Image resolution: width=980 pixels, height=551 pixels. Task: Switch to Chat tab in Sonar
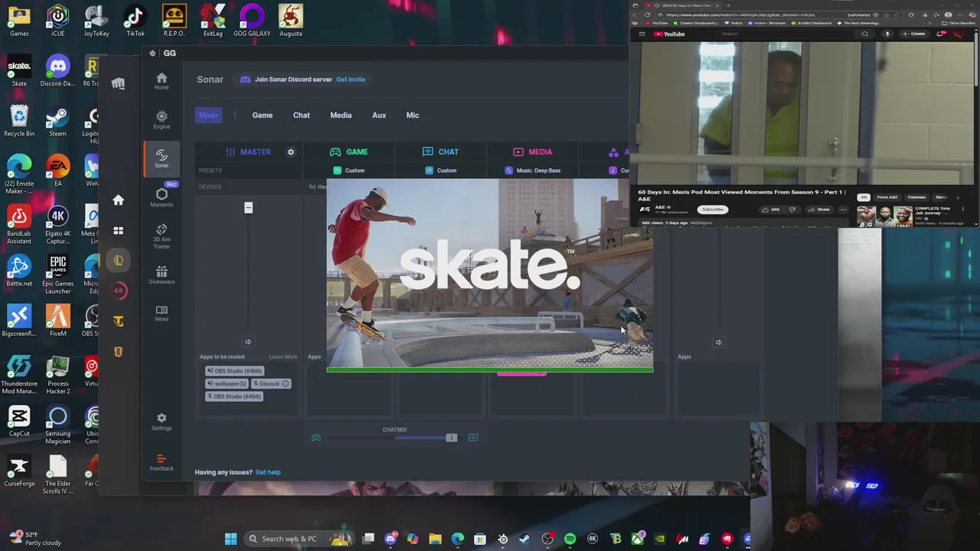[302, 116]
